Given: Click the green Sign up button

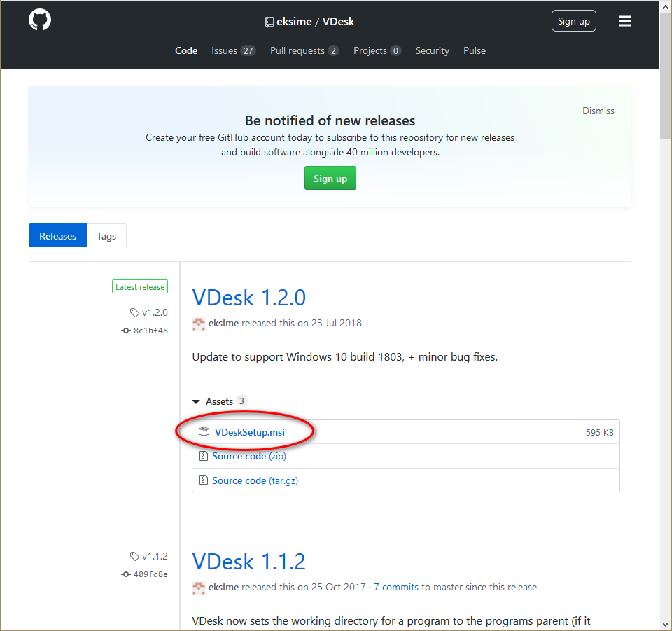Looking at the screenshot, I should [x=330, y=179].
